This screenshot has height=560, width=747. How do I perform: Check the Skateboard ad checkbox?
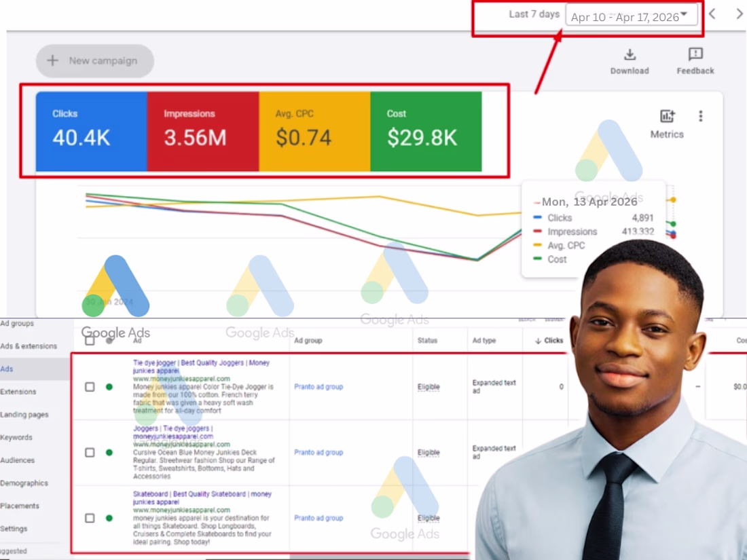pos(90,518)
